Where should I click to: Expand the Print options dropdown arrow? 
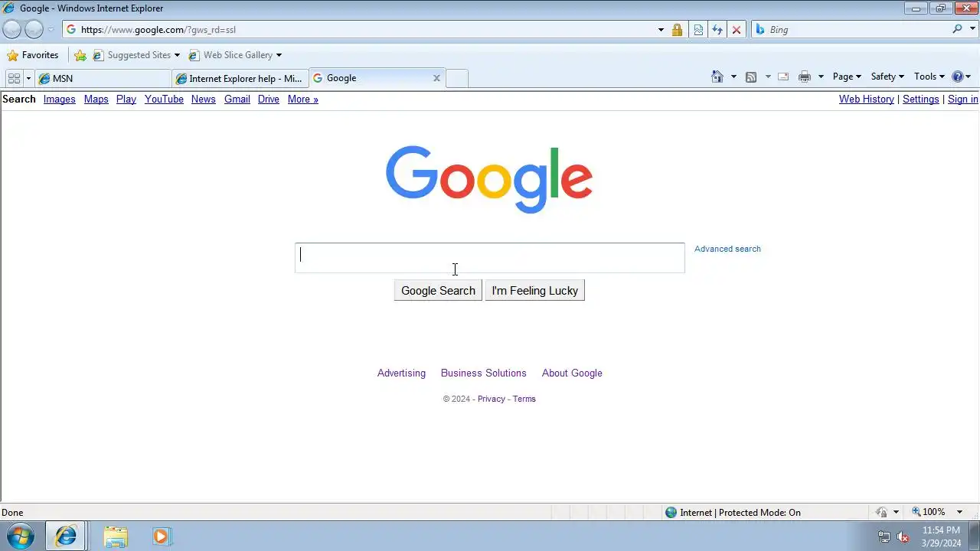point(821,77)
